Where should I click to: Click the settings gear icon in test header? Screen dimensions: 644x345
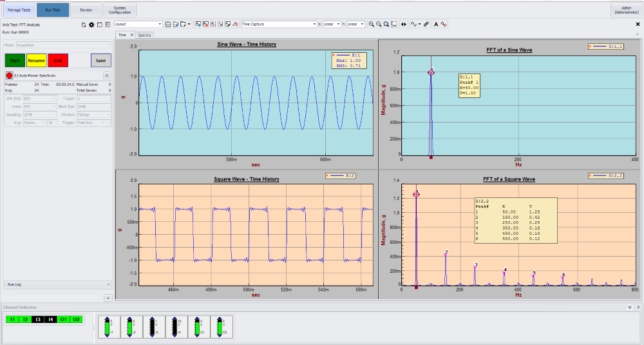91,25
